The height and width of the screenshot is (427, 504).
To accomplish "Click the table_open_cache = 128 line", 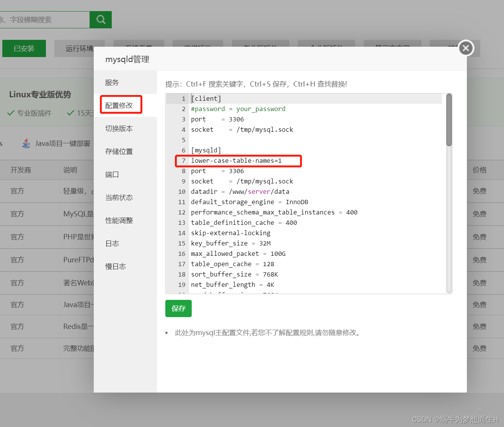I will pos(232,264).
